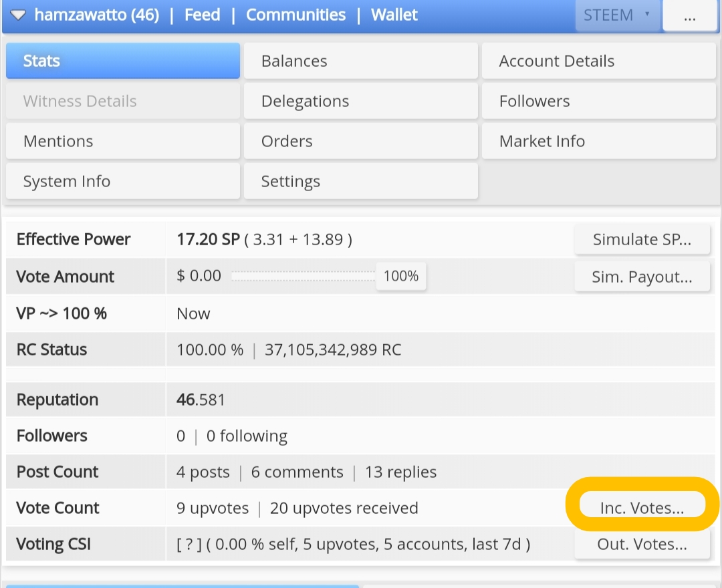The image size is (722, 588).
Task: Switch to the Balances tab
Action: click(360, 61)
